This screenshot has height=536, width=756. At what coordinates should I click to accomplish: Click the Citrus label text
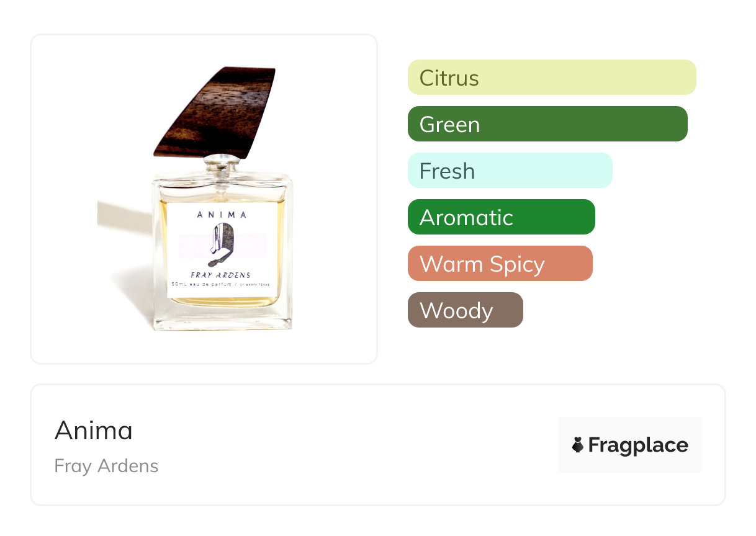[x=449, y=78]
